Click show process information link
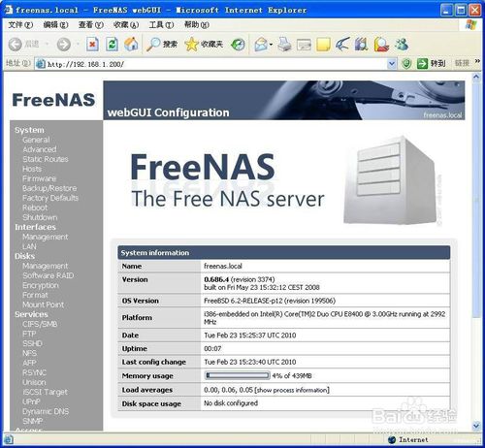This screenshot has width=485, height=448. tap(292, 390)
